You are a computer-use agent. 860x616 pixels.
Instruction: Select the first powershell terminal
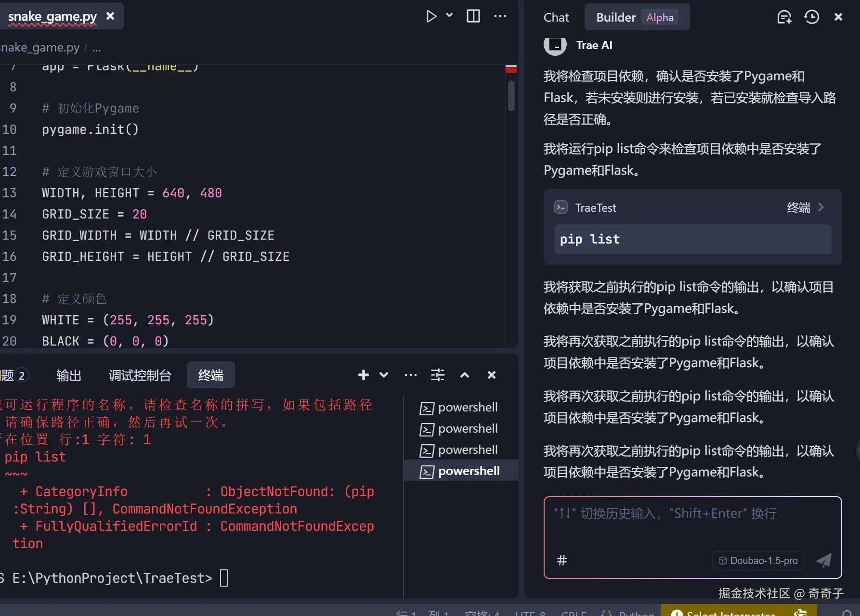coord(461,408)
